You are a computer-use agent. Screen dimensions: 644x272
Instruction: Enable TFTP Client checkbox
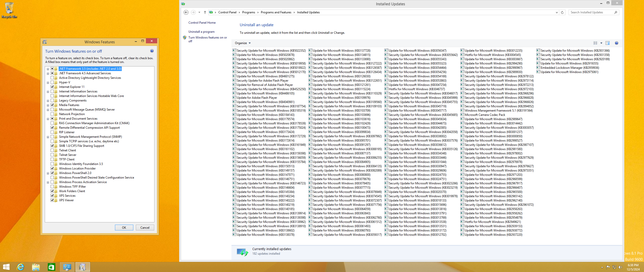(x=52, y=159)
